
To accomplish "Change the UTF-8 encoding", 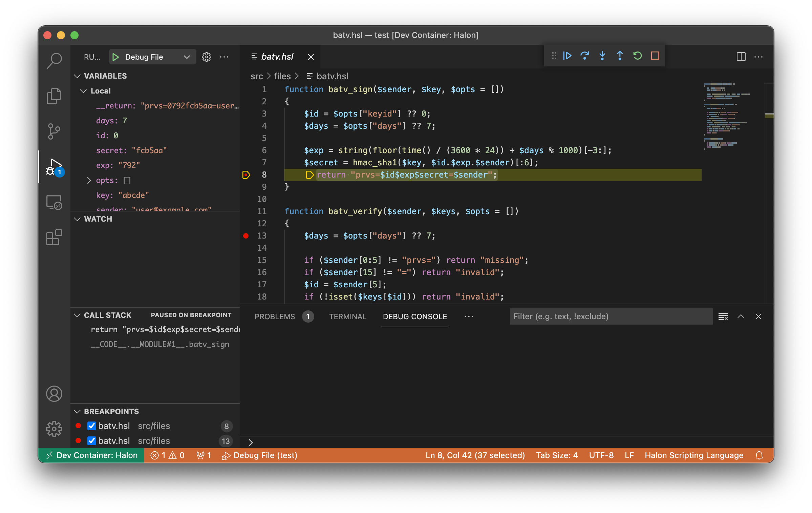I will [601, 455].
